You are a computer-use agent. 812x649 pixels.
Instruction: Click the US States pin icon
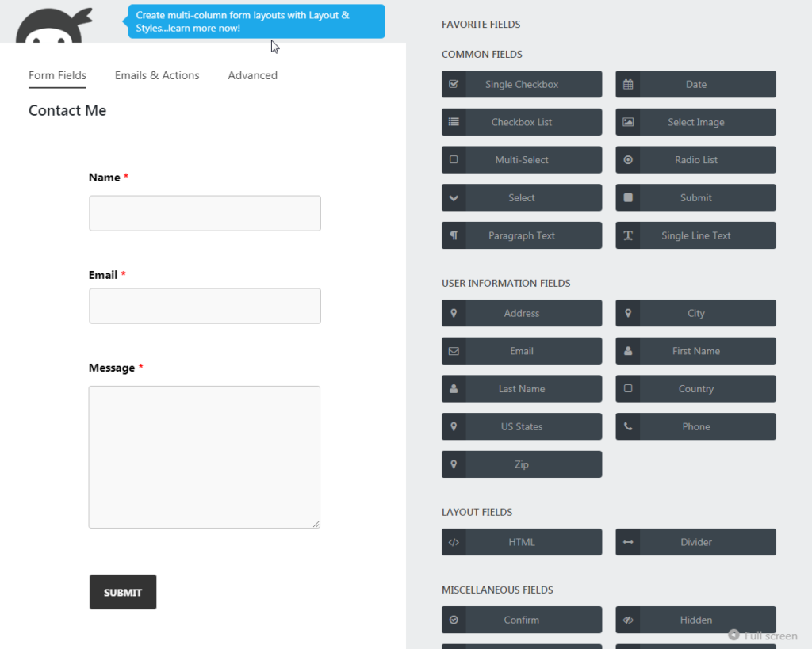pos(454,426)
